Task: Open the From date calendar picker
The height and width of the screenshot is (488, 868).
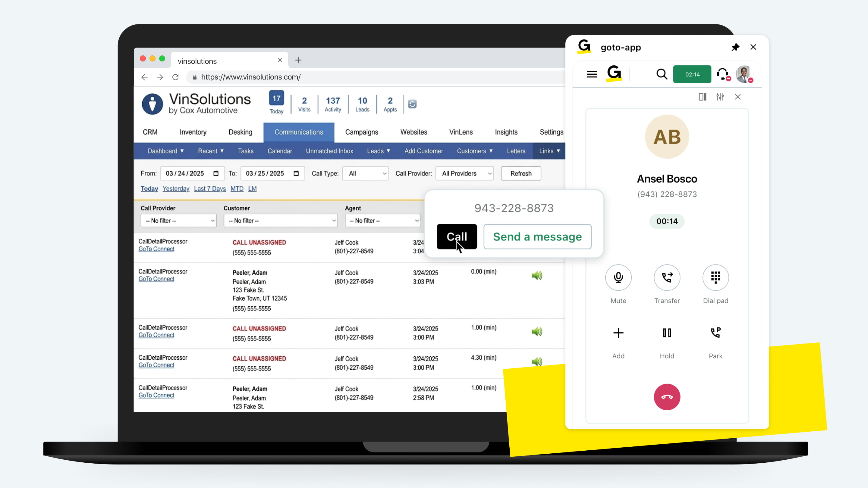Action: click(x=216, y=174)
